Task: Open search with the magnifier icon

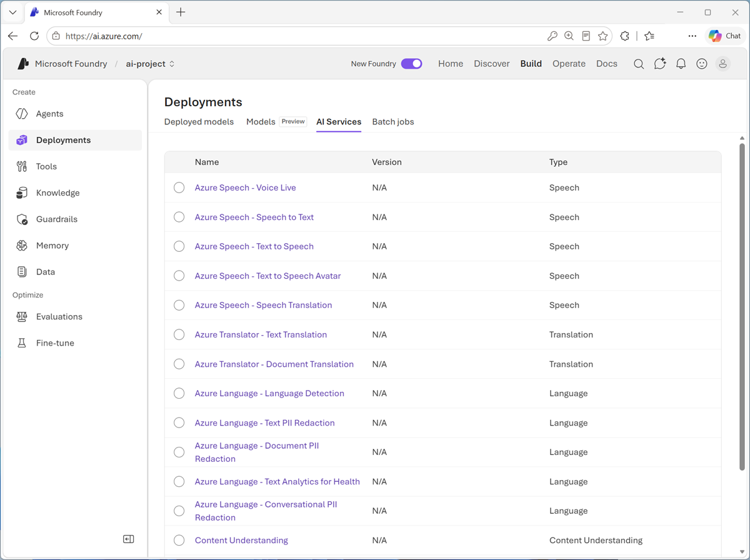Action: [639, 64]
